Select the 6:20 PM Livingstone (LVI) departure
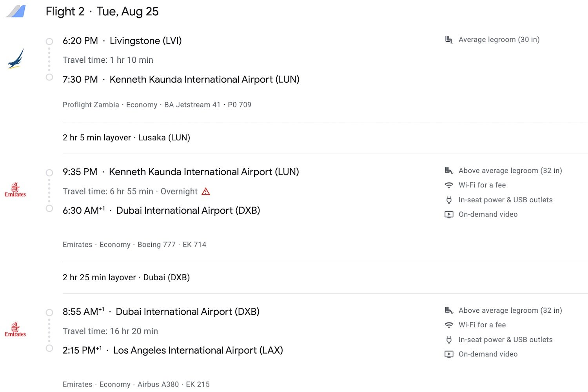The width and height of the screenshot is (588, 392). pos(122,41)
